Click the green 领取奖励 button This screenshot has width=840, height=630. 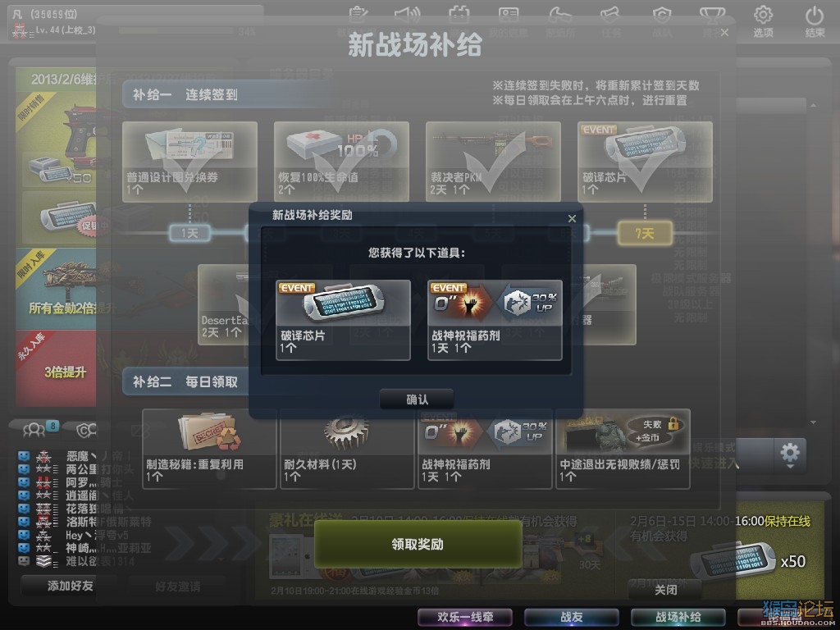click(x=418, y=545)
